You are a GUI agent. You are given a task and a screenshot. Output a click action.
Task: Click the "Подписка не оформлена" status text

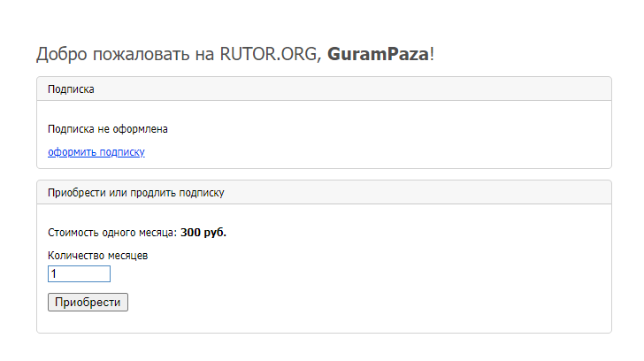pyautogui.click(x=107, y=129)
